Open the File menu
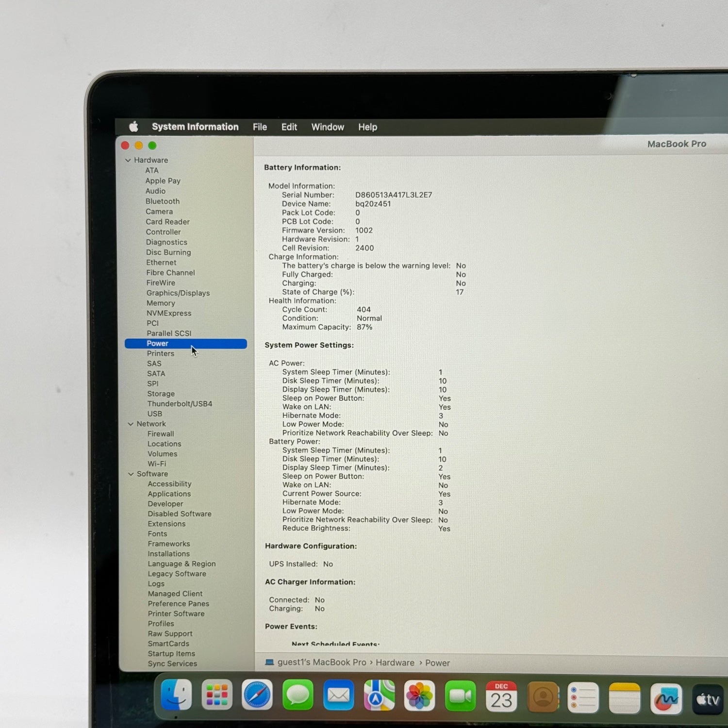The width and height of the screenshot is (728, 728). tap(260, 127)
